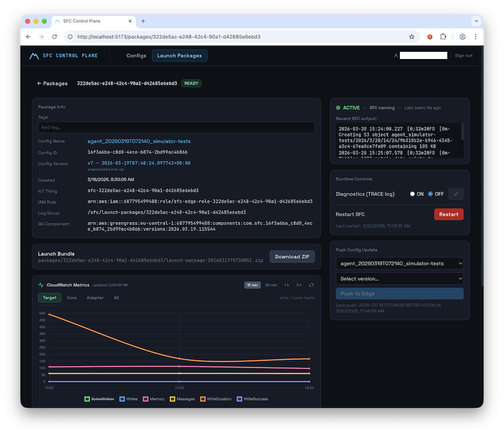Click the SFC Control Plane logo icon
The image size is (504, 435).
pyautogui.click(x=34, y=56)
